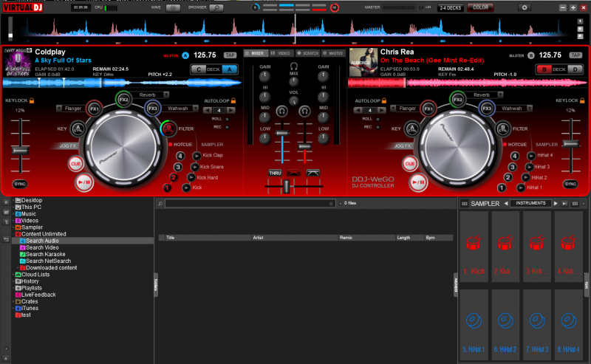Switch right deck to deck D
Screen dimensions: 591x364
[x=575, y=69]
